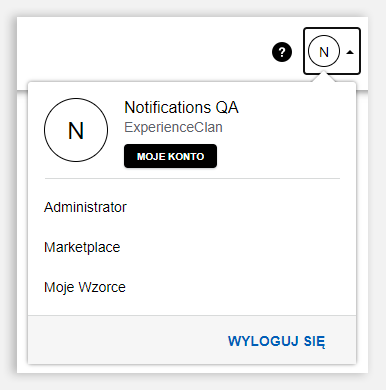Open the MOJE KONTO account page
This screenshot has width=386, height=390.
tap(170, 156)
